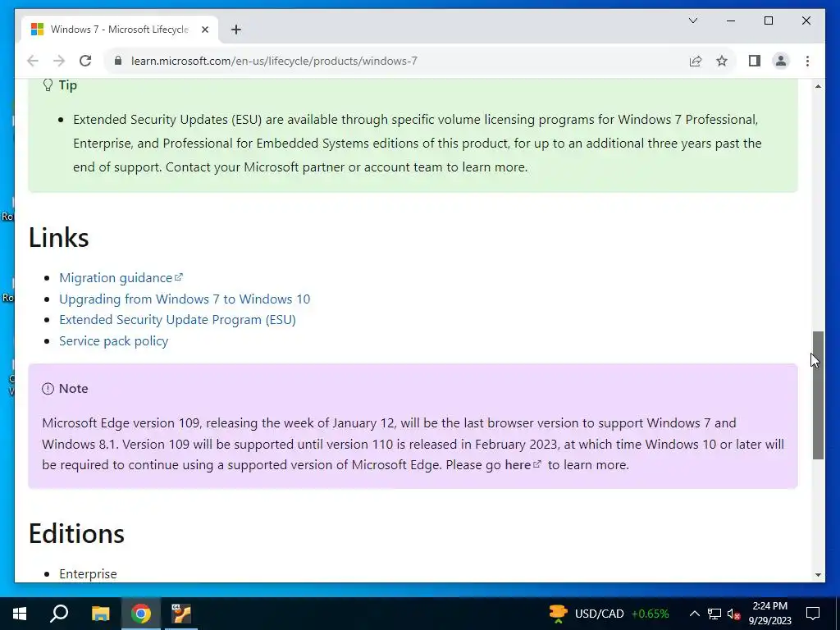Open Chrome's three-dot menu
The height and width of the screenshot is (630, 840).
point(807,61)
